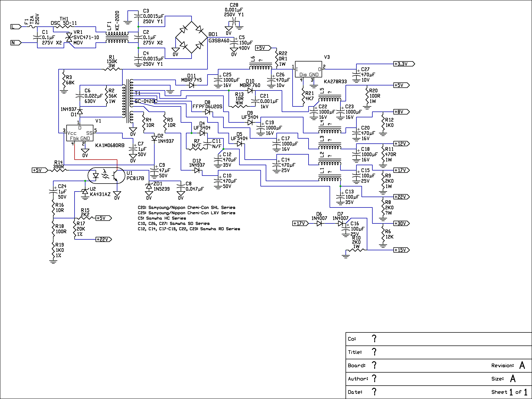Click the PC817B label
Image resolution: width=532 pixels, height=399 pixels.
[135, 178]
